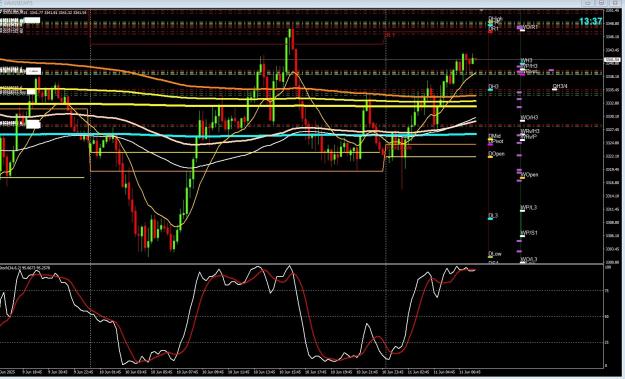Image resolution: width=625 pixels, height=379 pixels.
Task: Select the DOpen daily open level label
Action: click(x=497, y=154)
